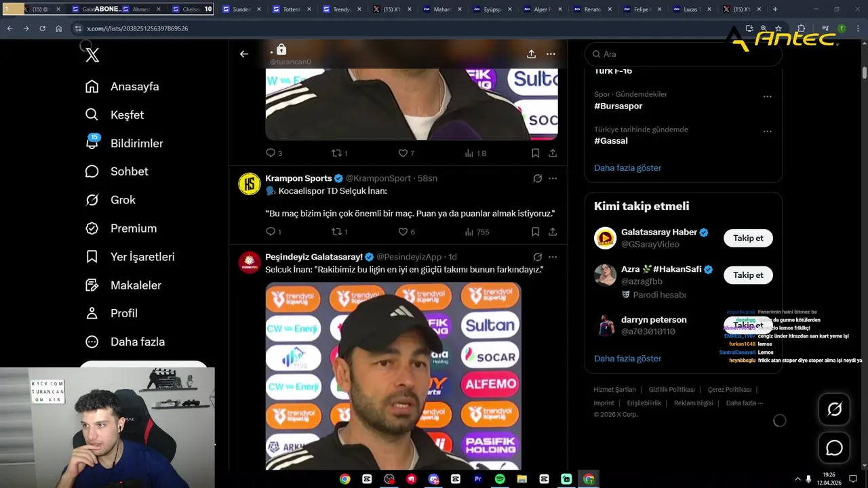The height and width of the screenshot is (488, 868).
Task: Open more options for the #Bursaspor trend
Action: click(767, 97)
